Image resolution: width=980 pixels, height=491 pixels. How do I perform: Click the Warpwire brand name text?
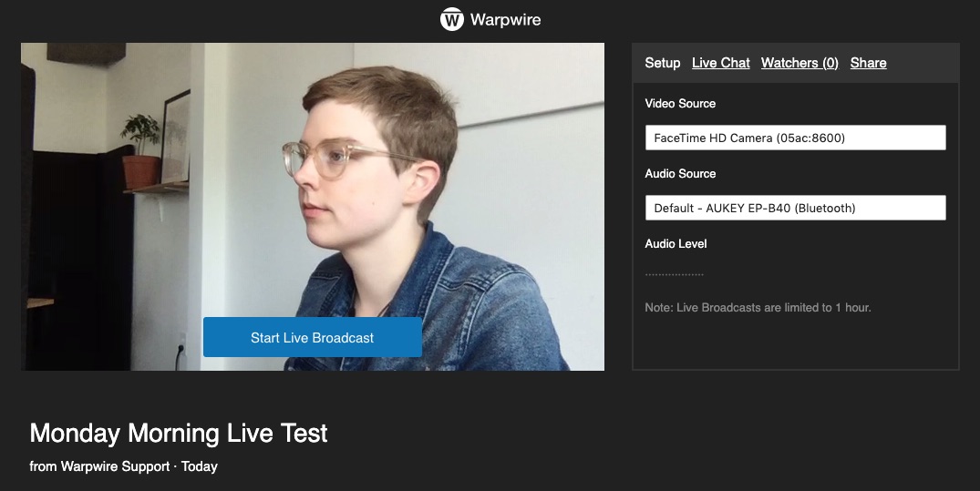[505, 19]
